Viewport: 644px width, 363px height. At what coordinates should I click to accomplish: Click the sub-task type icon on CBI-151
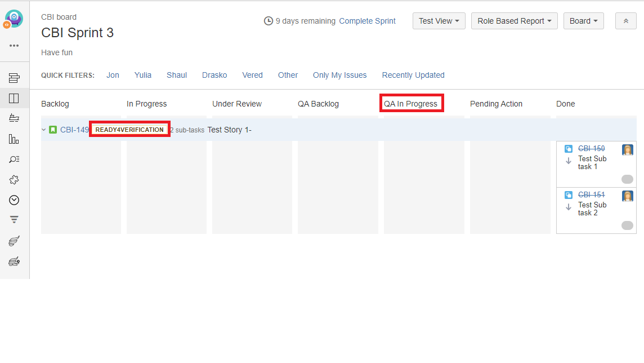pyautogui.click(x=569, y=195)
